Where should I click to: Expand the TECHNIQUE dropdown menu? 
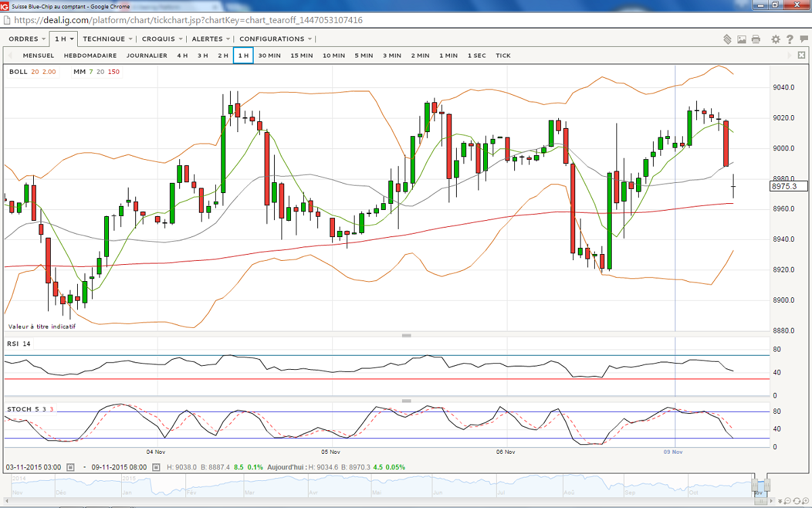(x=107, y=39)
